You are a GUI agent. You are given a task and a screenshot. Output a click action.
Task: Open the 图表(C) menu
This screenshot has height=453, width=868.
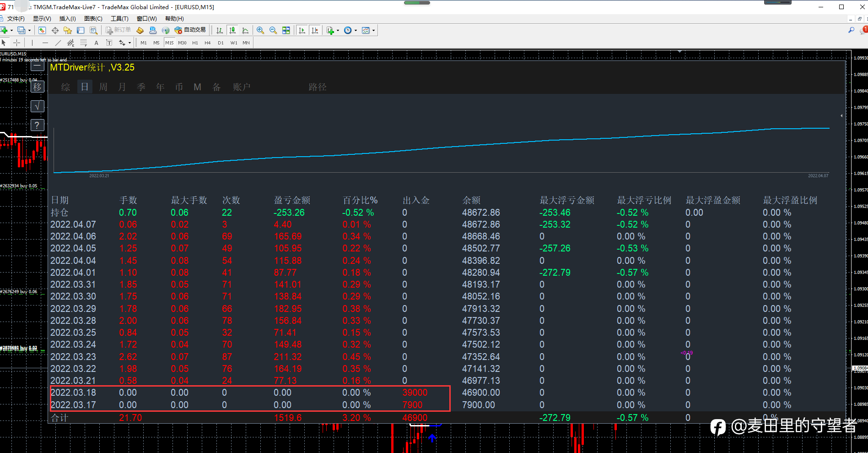click(93, 19)
